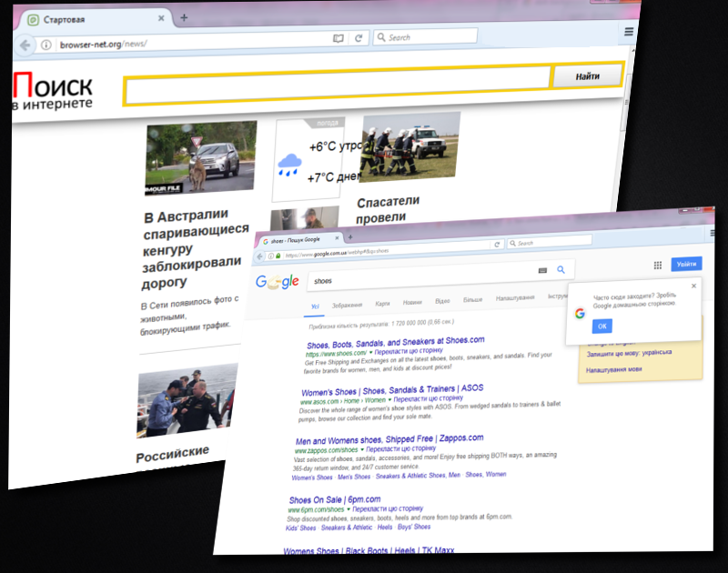The width and height of the screenshot is (728, 573).
Task: Open the Google apps grid icon
Action: (x=658, y=264)
